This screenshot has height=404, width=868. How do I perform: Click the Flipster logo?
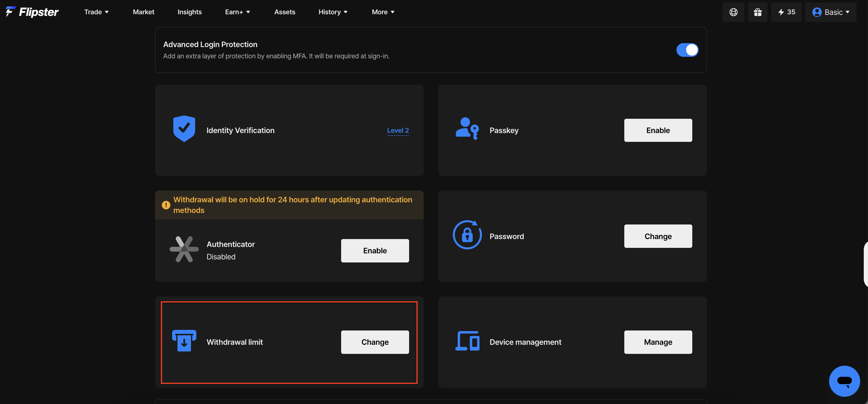[x=32, y=12]
